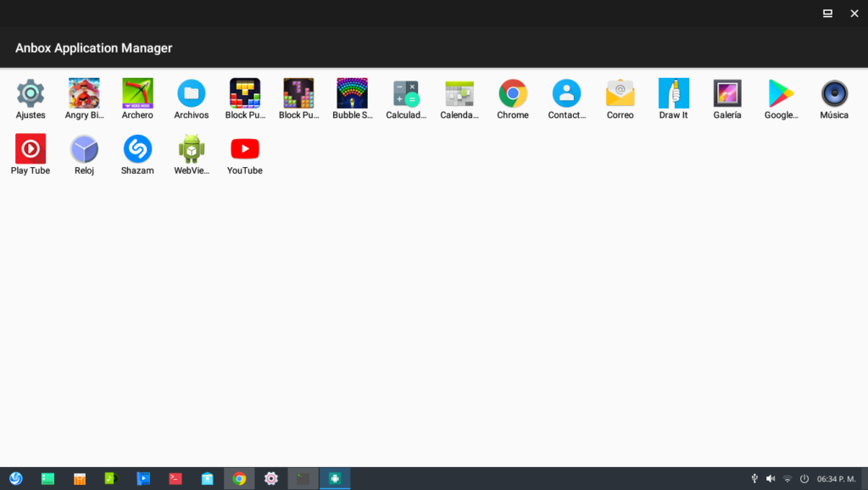Launch Chrome from the app grid
868x490 pixels.
coord(513,94)
